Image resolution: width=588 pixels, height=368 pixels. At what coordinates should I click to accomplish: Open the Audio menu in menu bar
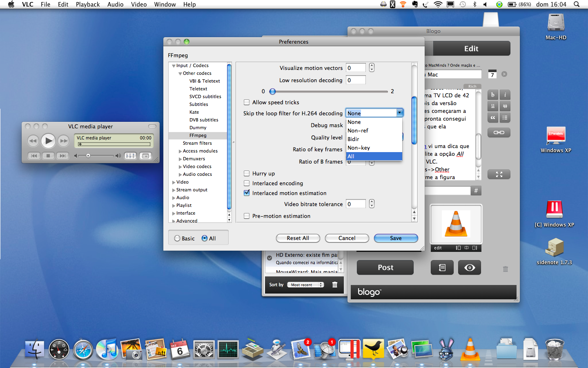(x=115, y=4)
